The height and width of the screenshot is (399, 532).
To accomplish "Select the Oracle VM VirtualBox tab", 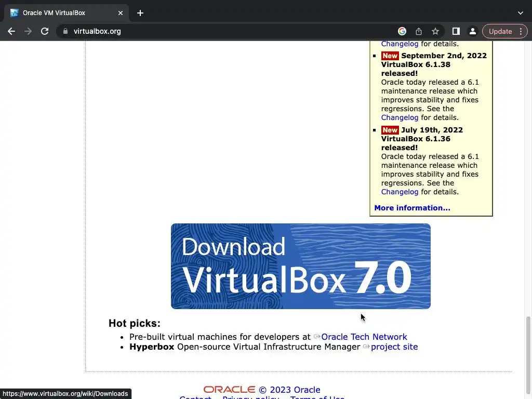I will (66, 13).
